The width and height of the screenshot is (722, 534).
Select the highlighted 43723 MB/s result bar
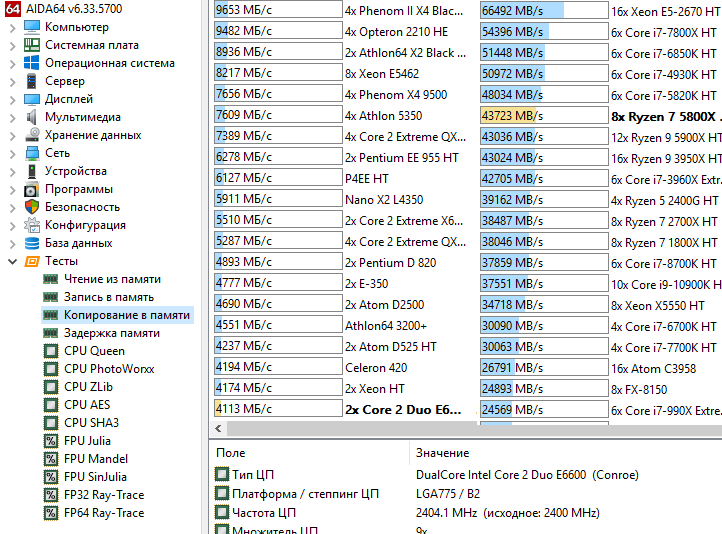[x=544, y=115]
